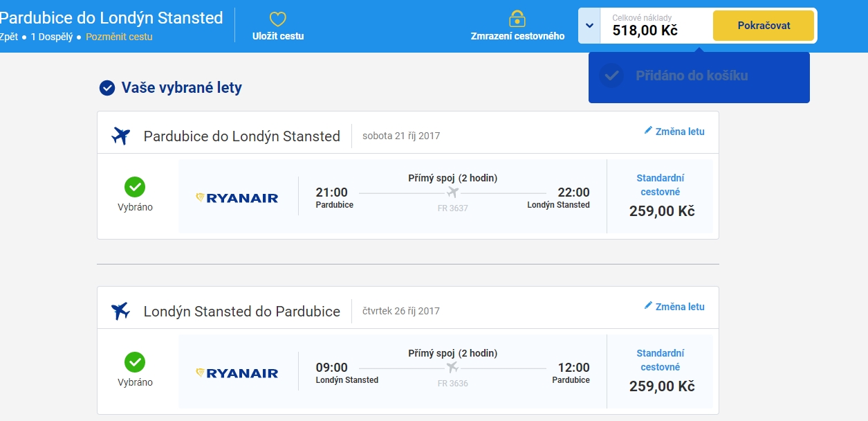868x421 pixels.
Task: Click the pencil icon on Pardubice flight
Action: click(x=648, y=130)
